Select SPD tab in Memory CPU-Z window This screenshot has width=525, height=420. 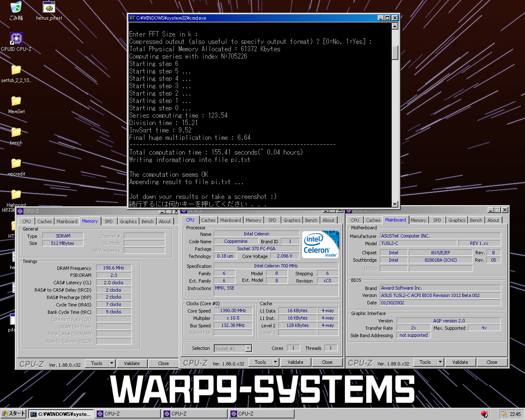[109, 221]
